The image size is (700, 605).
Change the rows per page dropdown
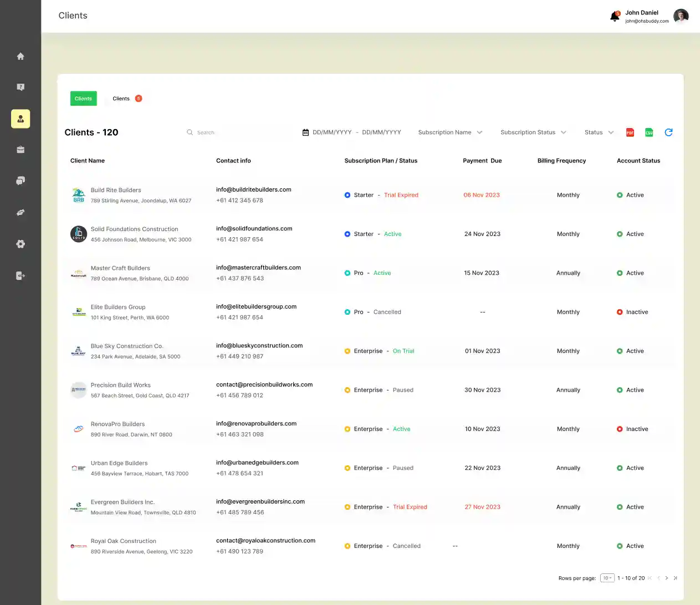(x=607, y=578)
